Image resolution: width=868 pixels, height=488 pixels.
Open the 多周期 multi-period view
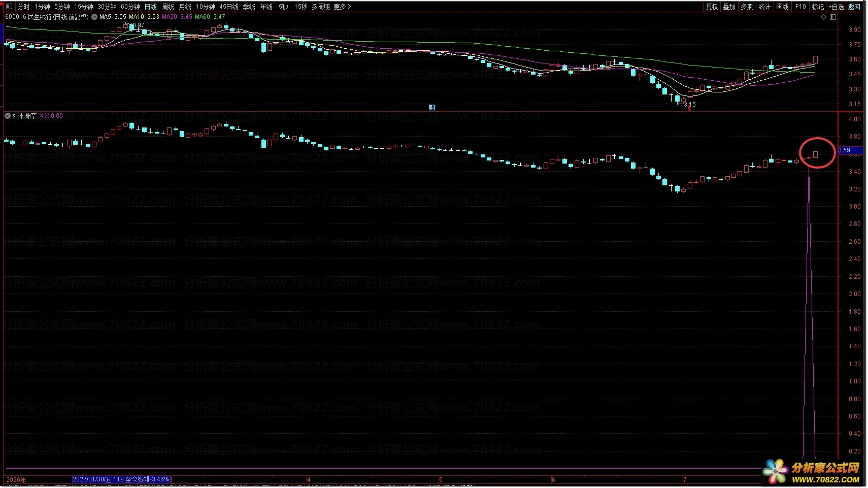tap(320, 7)
